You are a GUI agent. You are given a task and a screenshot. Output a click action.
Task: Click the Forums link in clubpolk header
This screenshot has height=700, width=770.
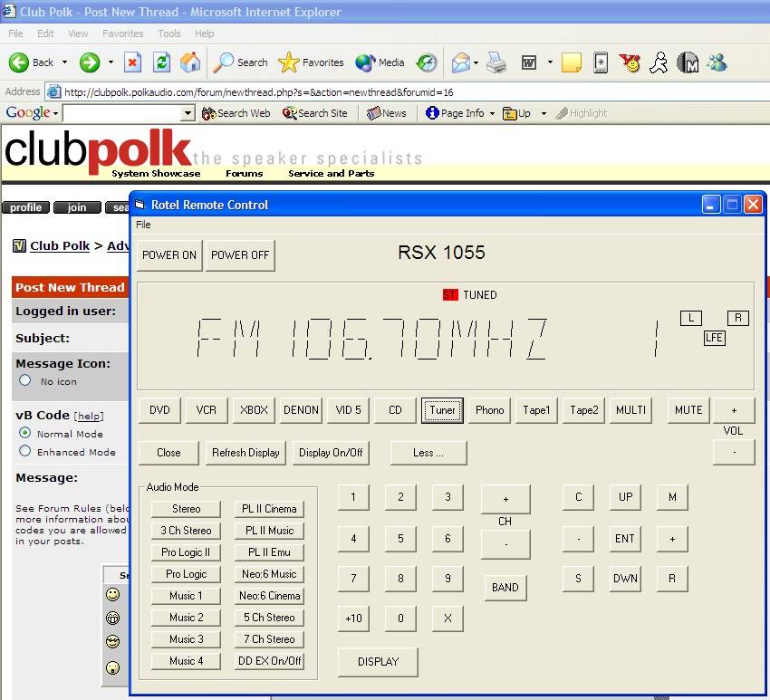pos(244,173)
